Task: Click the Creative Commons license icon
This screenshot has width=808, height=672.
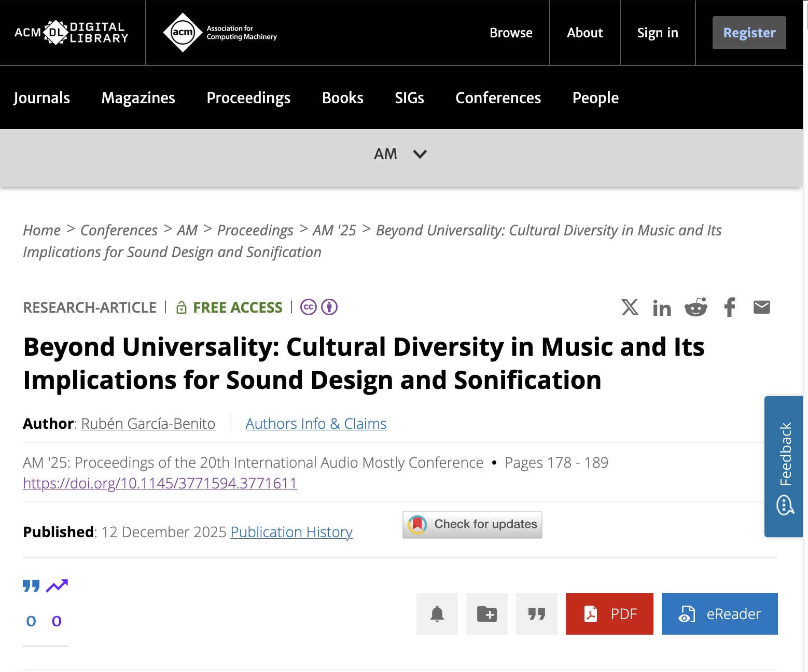Action: (x=309, y=307)
